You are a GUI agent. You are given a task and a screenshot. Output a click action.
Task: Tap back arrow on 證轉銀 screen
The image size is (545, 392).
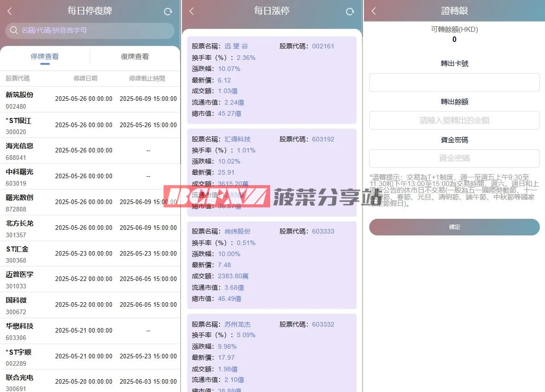coord(374,11)
